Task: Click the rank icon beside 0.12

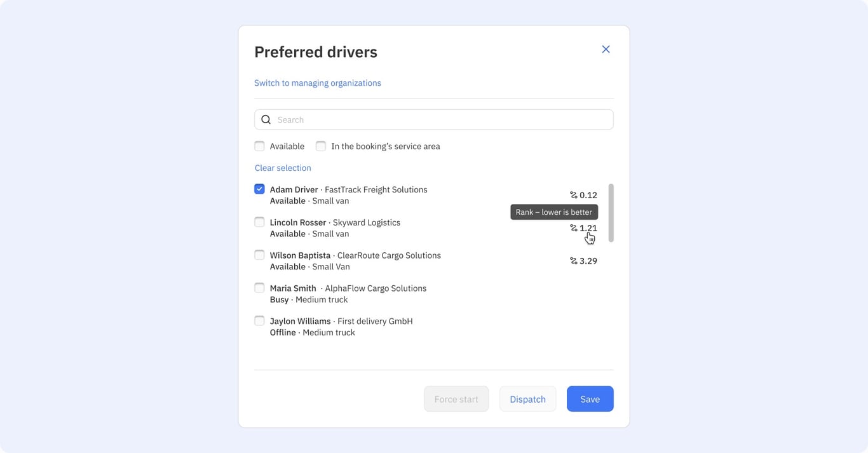Action: tap(573, 195)
